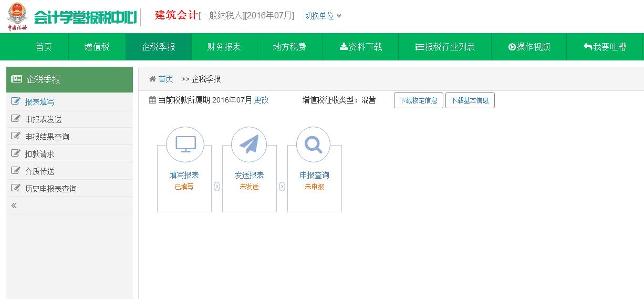Click the 已填写 status text
Screen dimensions: 644x299
[184, 187]
